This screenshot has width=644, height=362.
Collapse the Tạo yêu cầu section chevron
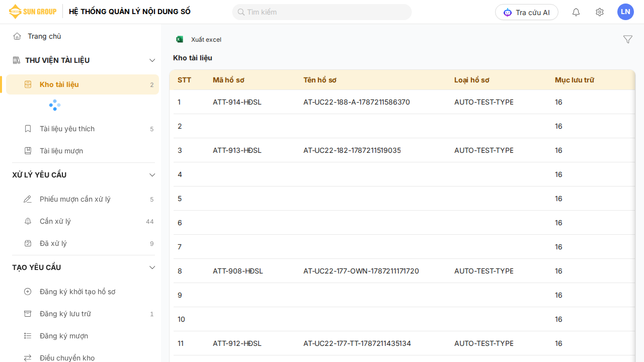coord(152,267)
